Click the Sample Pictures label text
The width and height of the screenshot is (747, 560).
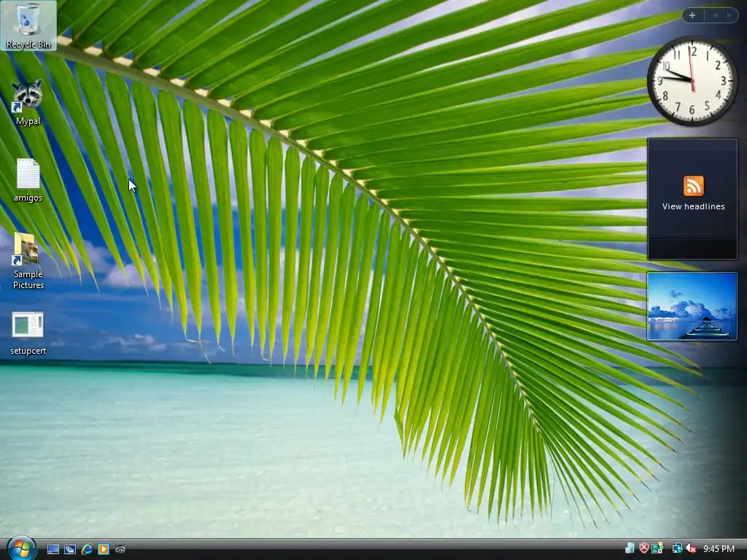pos(28,279)
